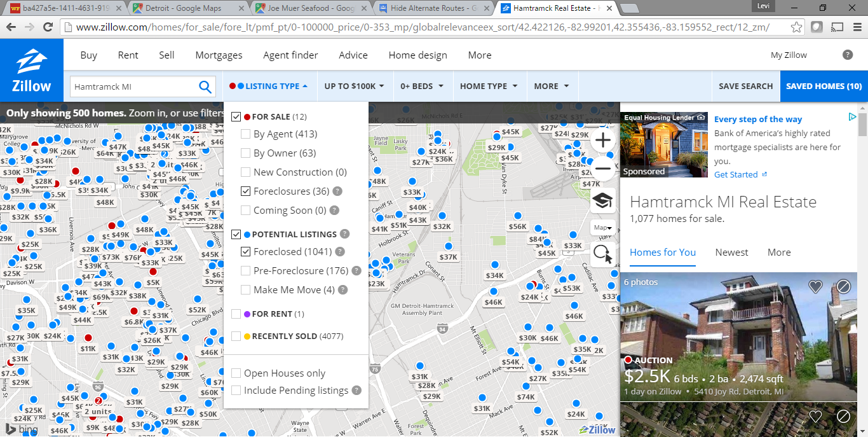Screen dimensions: 868x437
Task: Click the Hamtramck MI search field
Action: pos(133,87)
